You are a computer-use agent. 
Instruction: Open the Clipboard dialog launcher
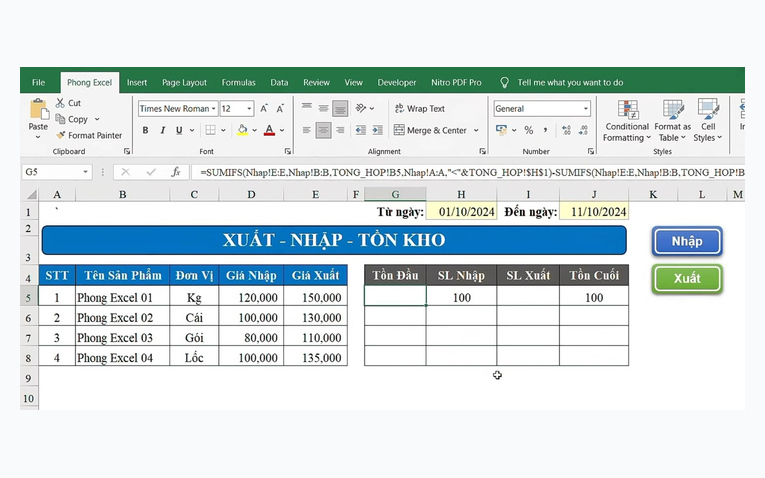(x=127, y=151)
